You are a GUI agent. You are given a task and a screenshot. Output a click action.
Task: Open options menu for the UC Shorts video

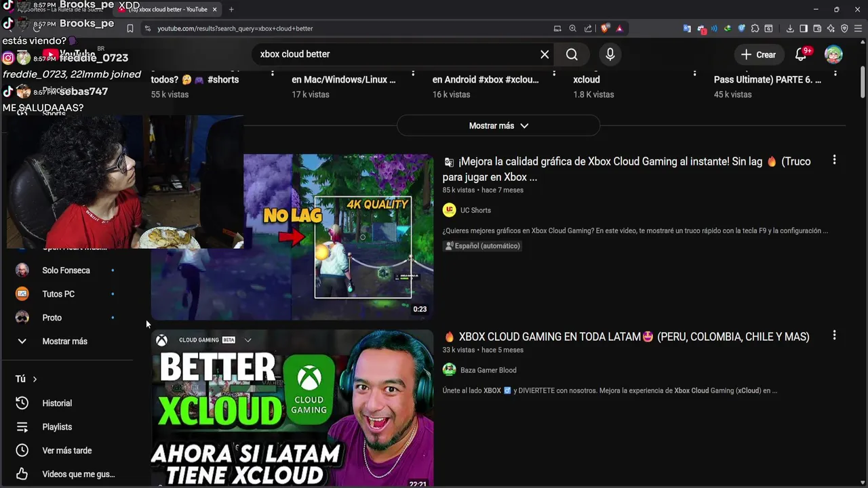(x=834, y=160)
